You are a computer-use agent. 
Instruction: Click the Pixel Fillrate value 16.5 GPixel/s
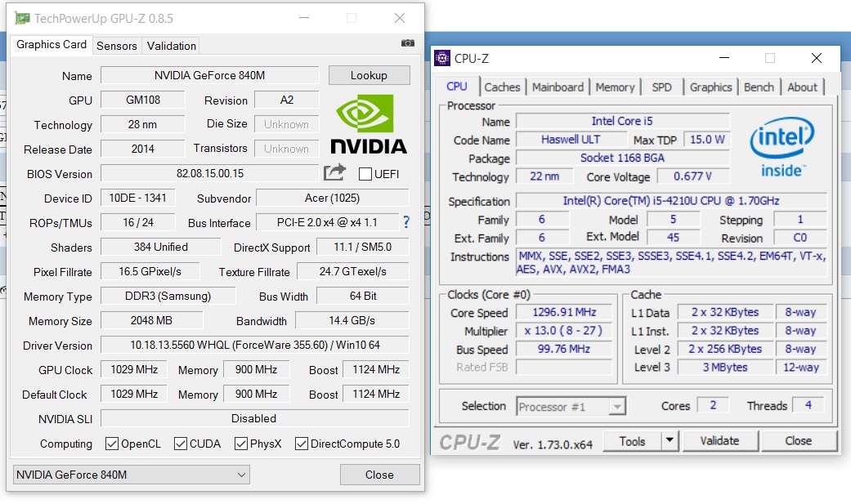pyautogui.click(x=150, y=271)
